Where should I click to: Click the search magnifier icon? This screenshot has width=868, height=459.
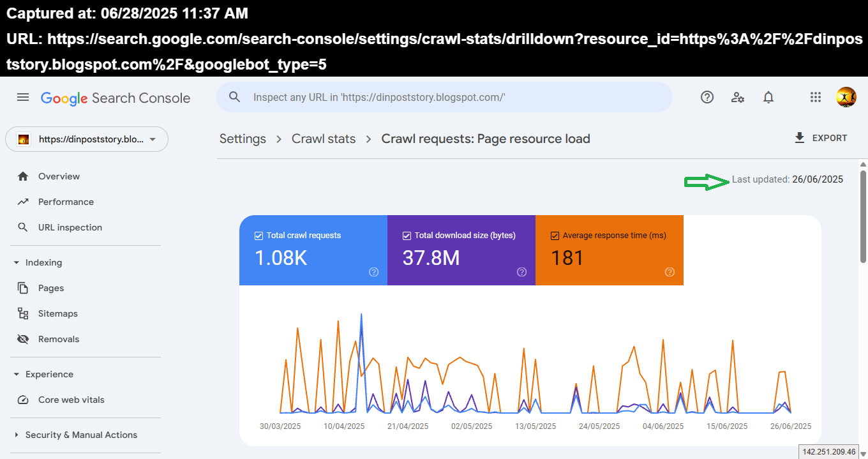(235, 97)
